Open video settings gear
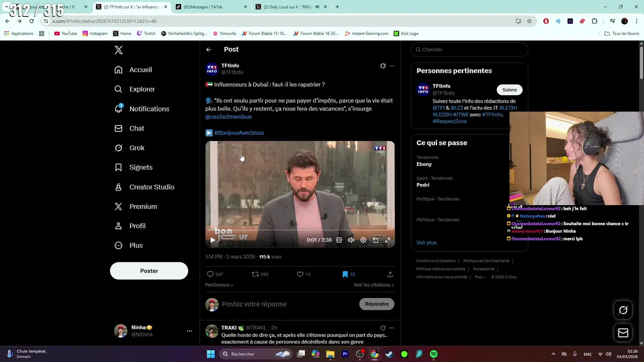This screenshot has height=362, width=644. pyautogui.click(x=363, y=240)
